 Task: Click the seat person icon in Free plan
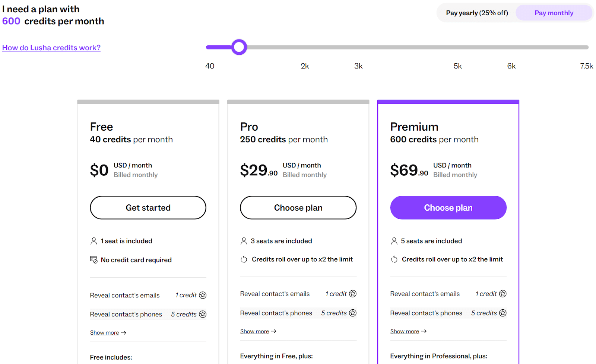tap(94, 240)
